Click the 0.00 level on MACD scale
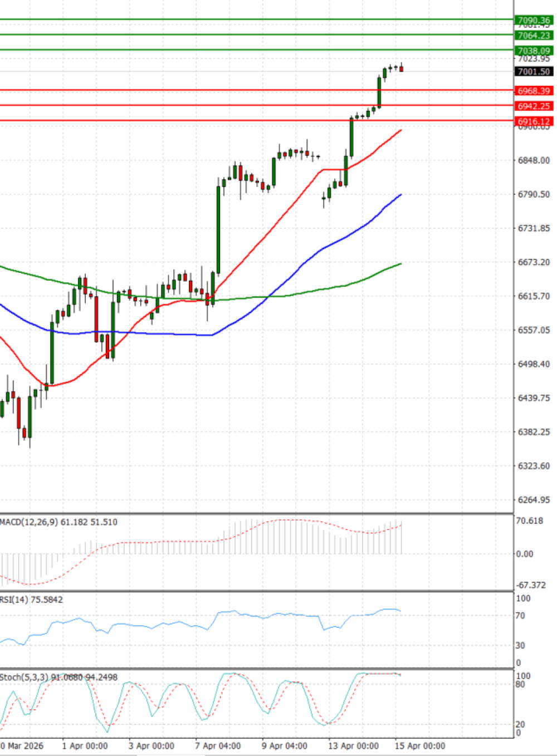The height and width of the screenshot is (756, 557). tap(524, 554)
